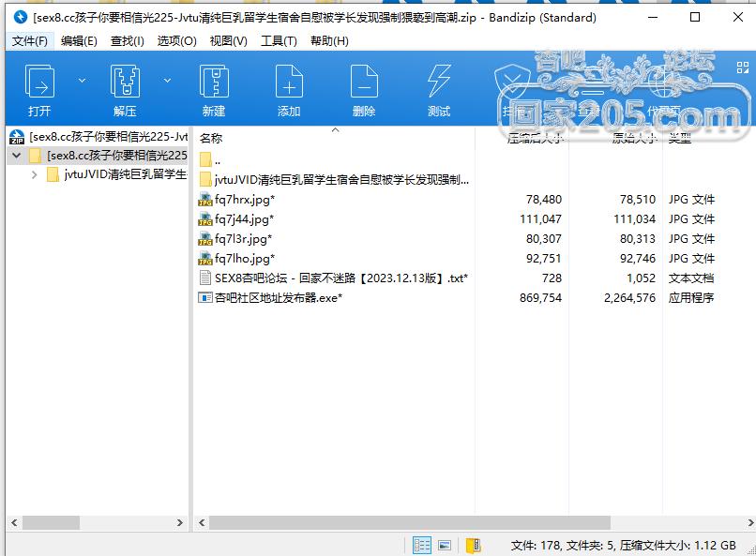Open the 文件(F) menu
The width and height of the screenshot is (756, 556).
point(29,41)
